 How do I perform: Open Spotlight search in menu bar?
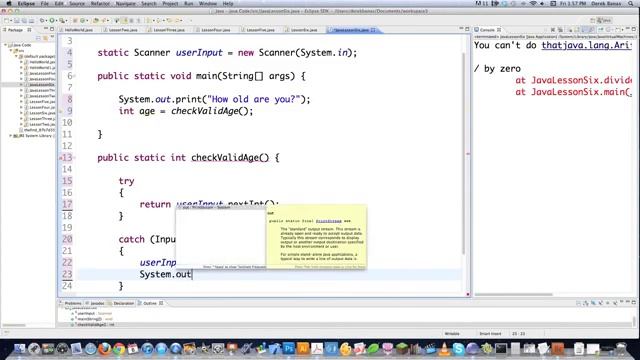[631, 3]
